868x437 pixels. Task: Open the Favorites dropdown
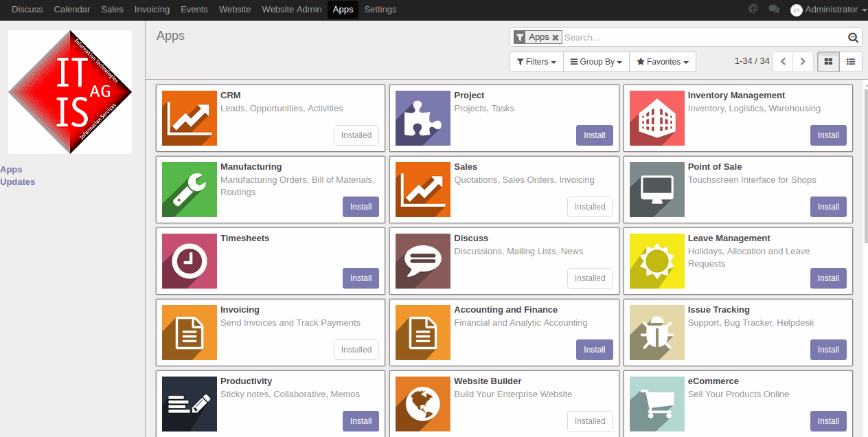[x=663, y=62]
